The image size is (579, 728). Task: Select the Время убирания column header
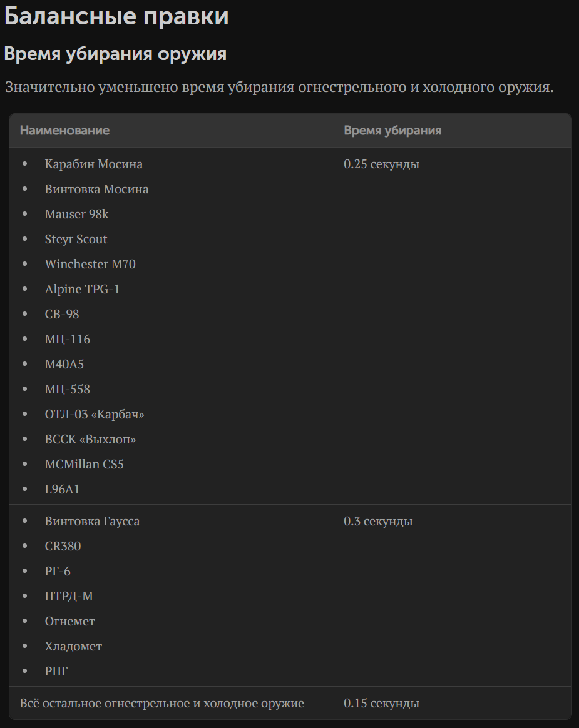coord(392,131)
